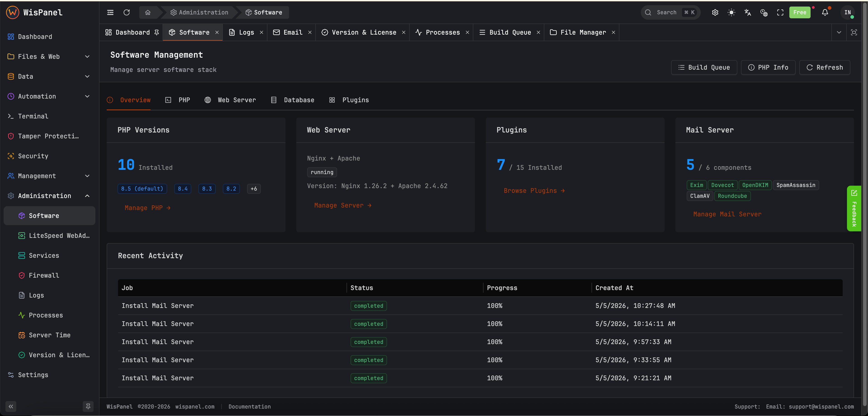
Task: Close the Logs tab
Action: 262,32
